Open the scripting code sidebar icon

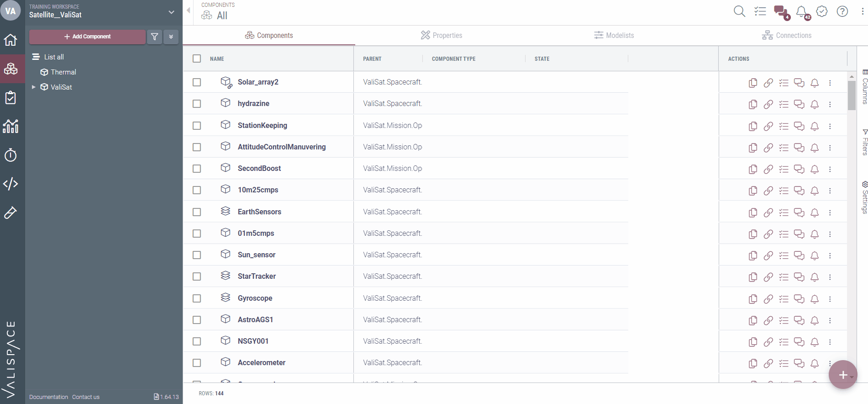[11, 184]
